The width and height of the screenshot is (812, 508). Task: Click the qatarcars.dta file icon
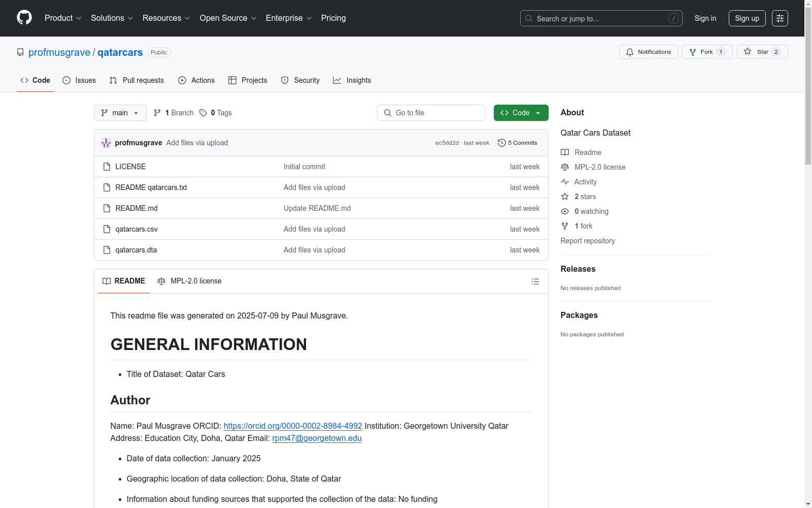tap(107, 250)
